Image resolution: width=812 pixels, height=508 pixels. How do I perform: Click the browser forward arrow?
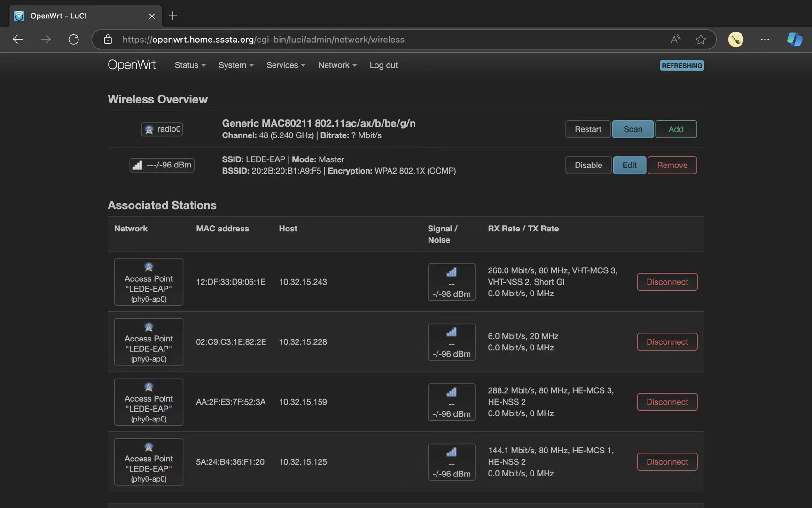click(x=46, y=40)
